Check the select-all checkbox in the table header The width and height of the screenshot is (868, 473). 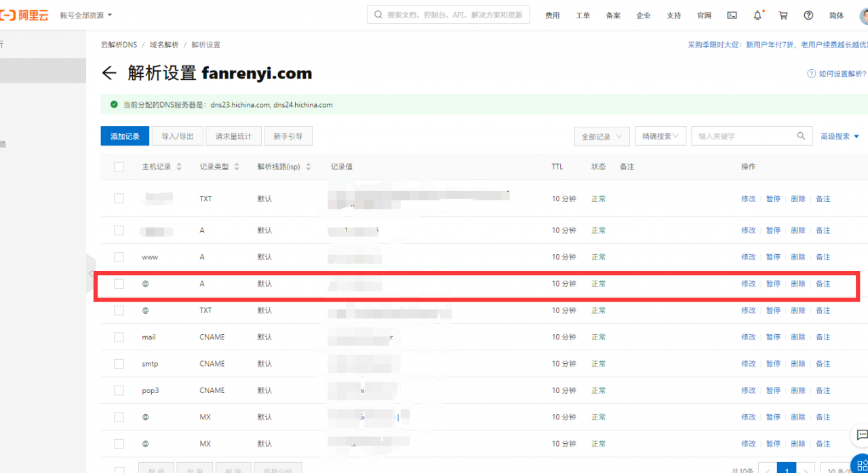119,166
